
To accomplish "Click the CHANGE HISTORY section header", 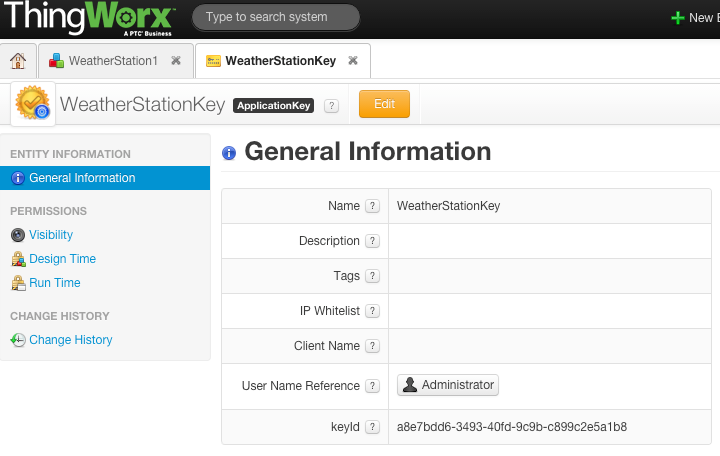I will tap(60, 316).
